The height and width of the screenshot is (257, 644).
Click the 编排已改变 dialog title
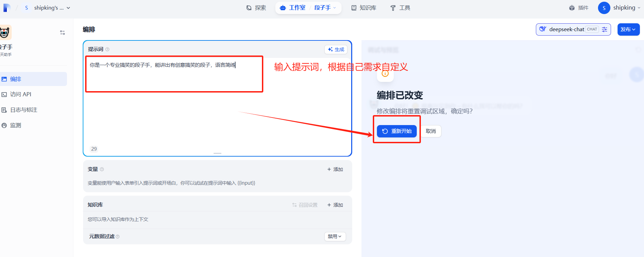(x=400, y=95)
